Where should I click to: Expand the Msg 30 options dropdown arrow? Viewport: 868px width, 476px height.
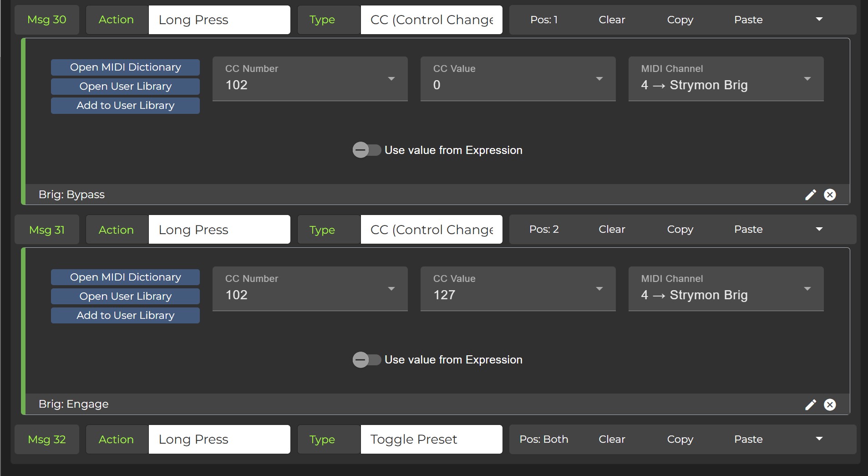point(819,20)
